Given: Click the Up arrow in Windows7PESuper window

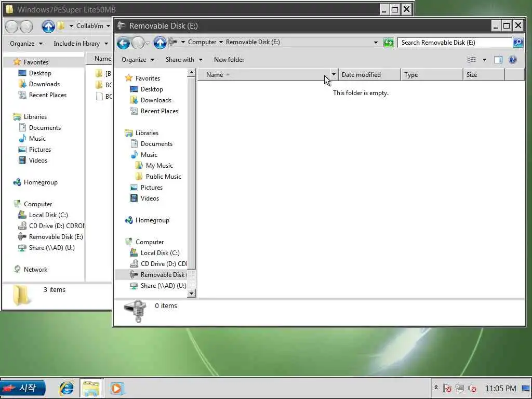Looking at the screenshot, I should coord(48,26).
